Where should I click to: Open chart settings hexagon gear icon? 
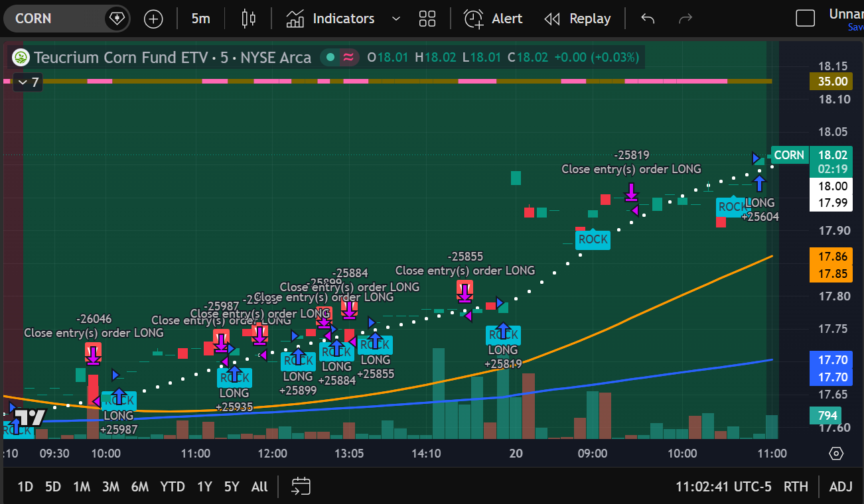(x=836, y=454)
